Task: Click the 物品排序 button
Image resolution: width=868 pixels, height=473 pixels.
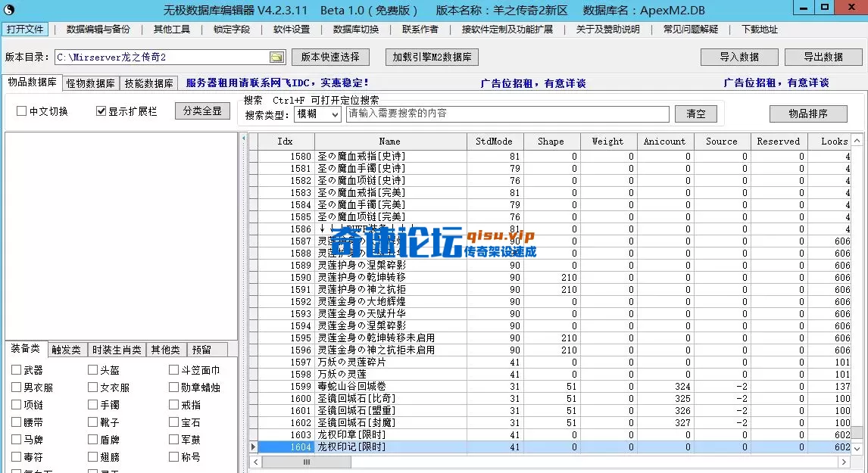Action: tap(807, 114)
